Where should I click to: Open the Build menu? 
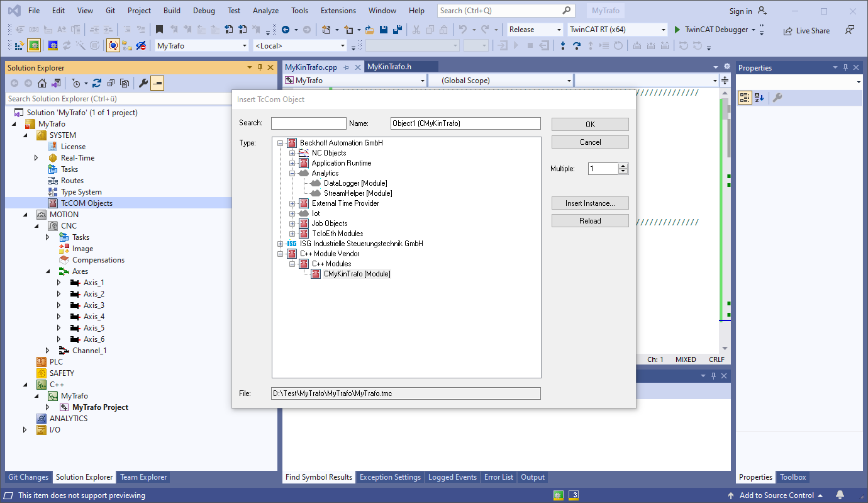tap(172, 11)
